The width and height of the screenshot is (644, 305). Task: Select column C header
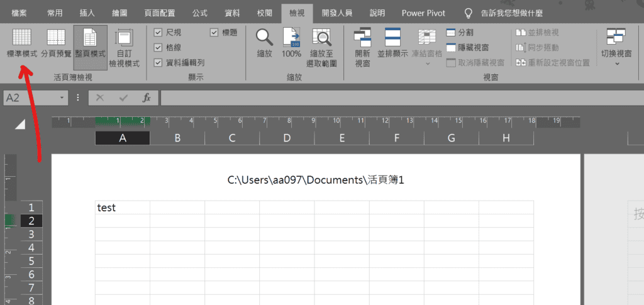coord(232,138)
